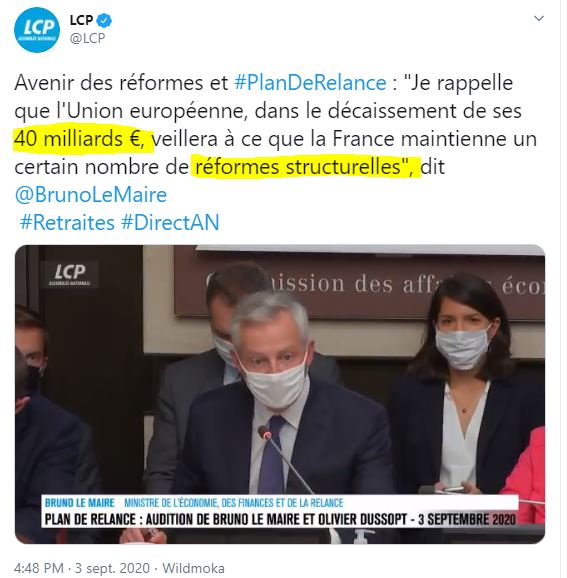
Task: Expand the tweet options chevron
Action: [x=539, y=18]
